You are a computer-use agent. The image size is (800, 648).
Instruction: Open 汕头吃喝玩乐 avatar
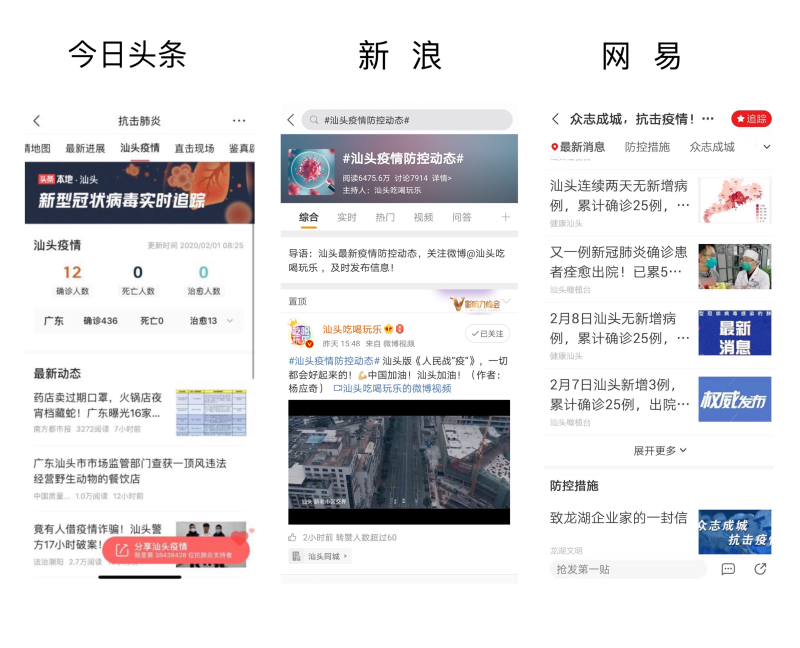301,334
